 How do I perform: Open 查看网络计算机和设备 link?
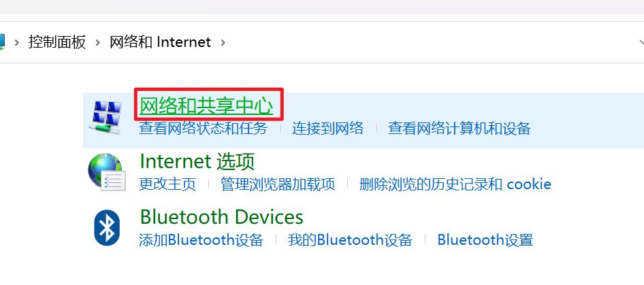click(x=460, y=129)
